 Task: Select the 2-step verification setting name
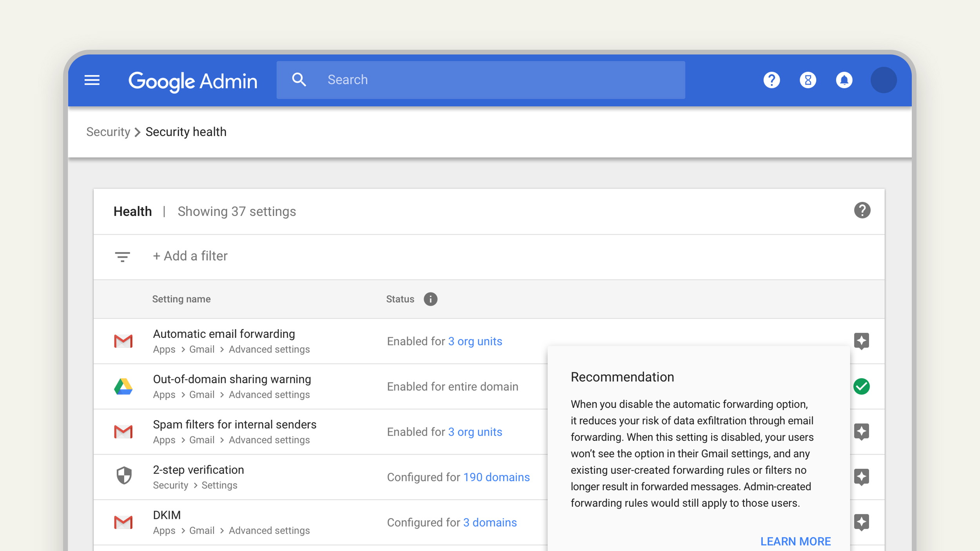click(198, 470)
